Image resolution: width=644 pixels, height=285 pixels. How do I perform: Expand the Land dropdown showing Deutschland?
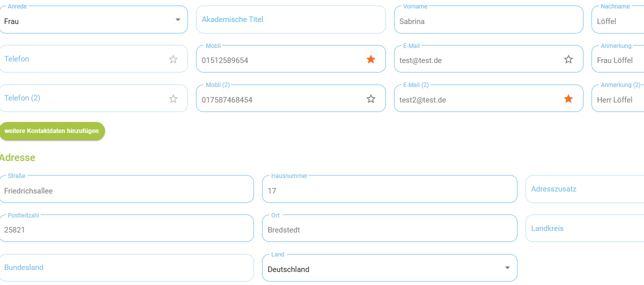(507, 267)
